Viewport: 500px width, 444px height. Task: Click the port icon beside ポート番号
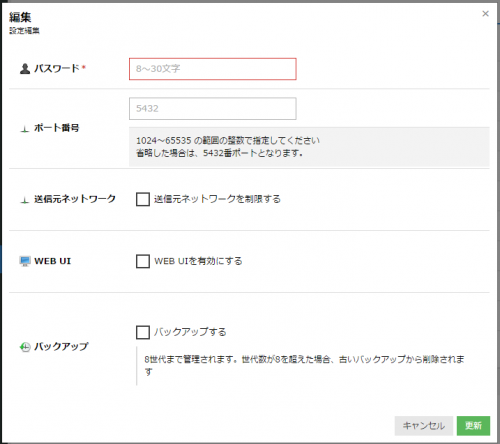pos(25,129)
